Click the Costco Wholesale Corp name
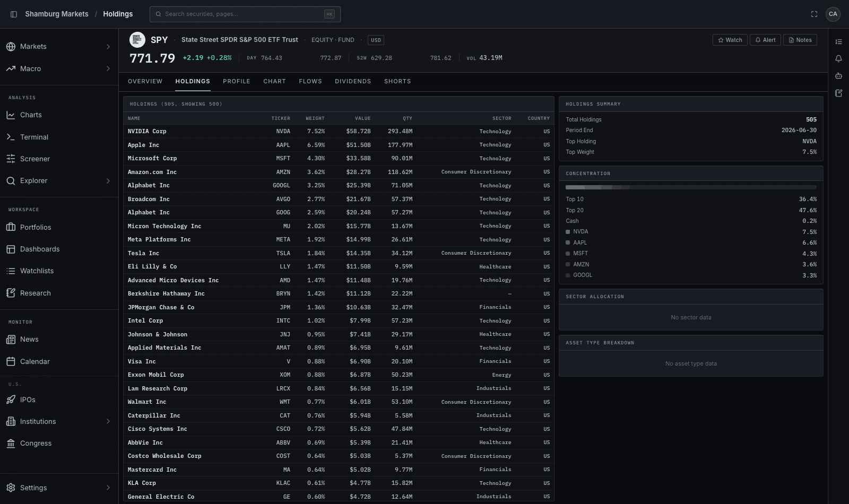This screenshot has height=504, width=849. pos(164,456)
